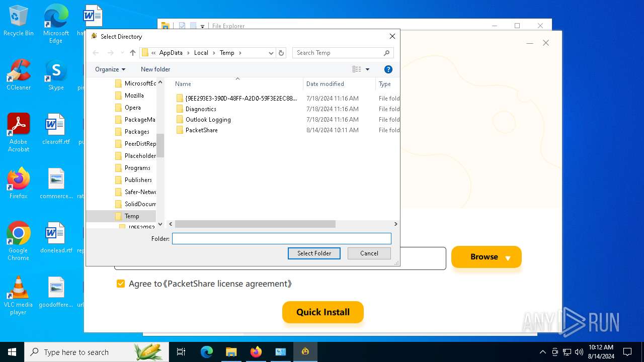Open Recycle Bin desktop icon
This screenshot has height=362, width=644.
click(19, 21)
